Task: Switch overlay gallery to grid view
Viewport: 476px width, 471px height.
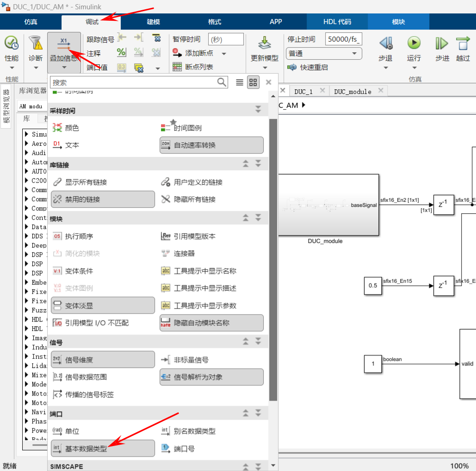Action: [253, 82]
